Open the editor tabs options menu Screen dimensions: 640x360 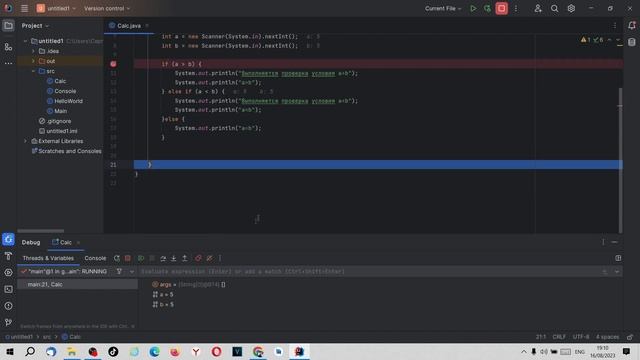[x=615, y=25]
